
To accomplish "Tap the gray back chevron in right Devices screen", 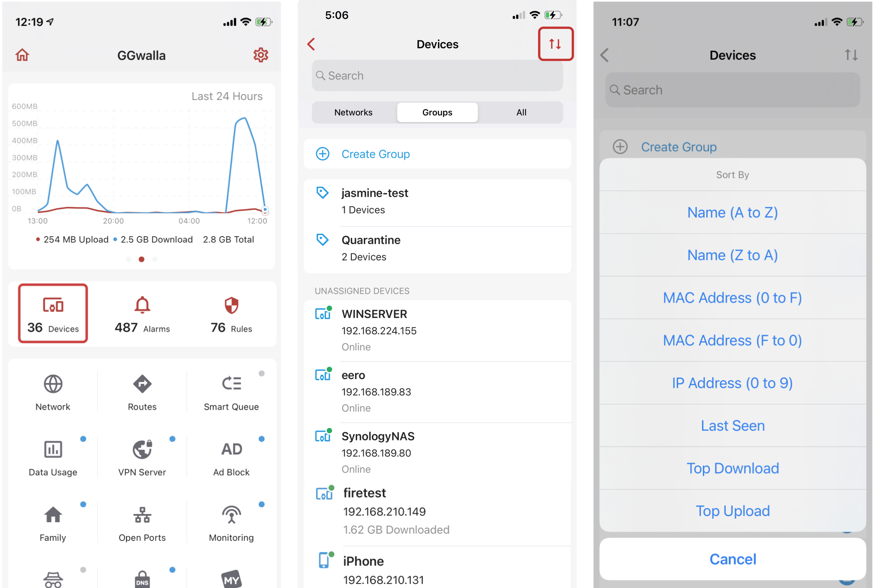I will [x=605, y=55].
